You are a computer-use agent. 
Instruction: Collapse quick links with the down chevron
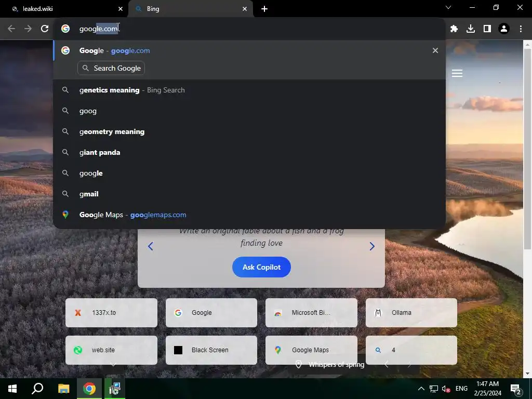(x=113, y=365)
